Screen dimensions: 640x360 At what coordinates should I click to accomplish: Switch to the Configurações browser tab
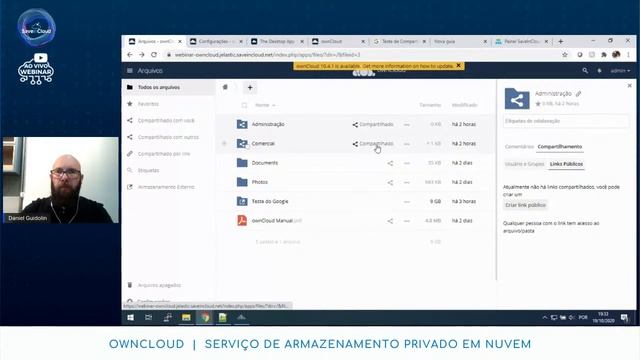(x=216, y=41)
